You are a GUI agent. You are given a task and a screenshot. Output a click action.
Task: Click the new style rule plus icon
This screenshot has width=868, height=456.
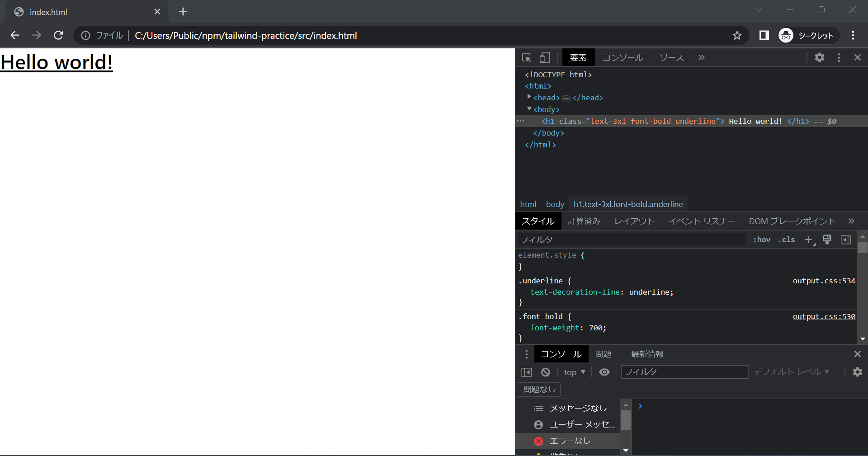point(808,240)
